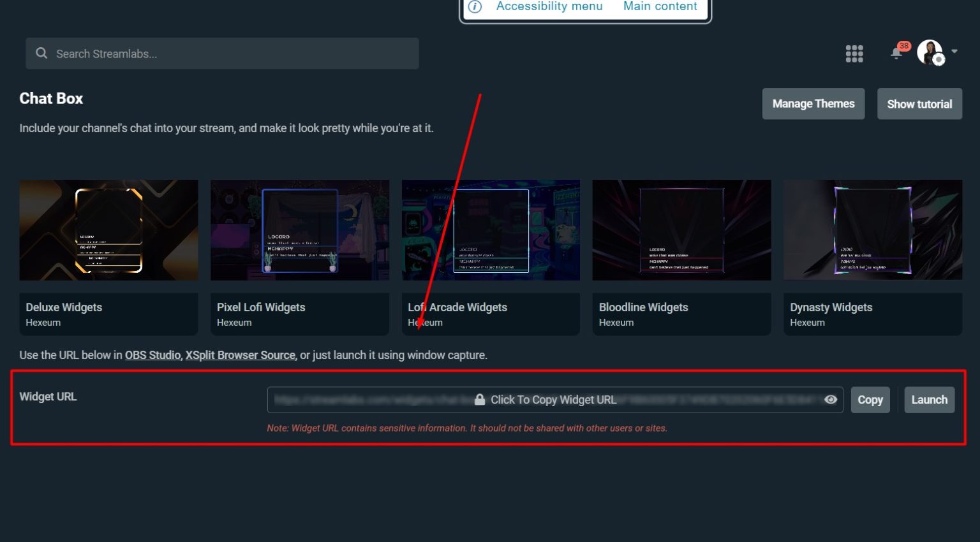980x542 pixels.
Task: Open the Accessibility menu
Action: (549, 6)
